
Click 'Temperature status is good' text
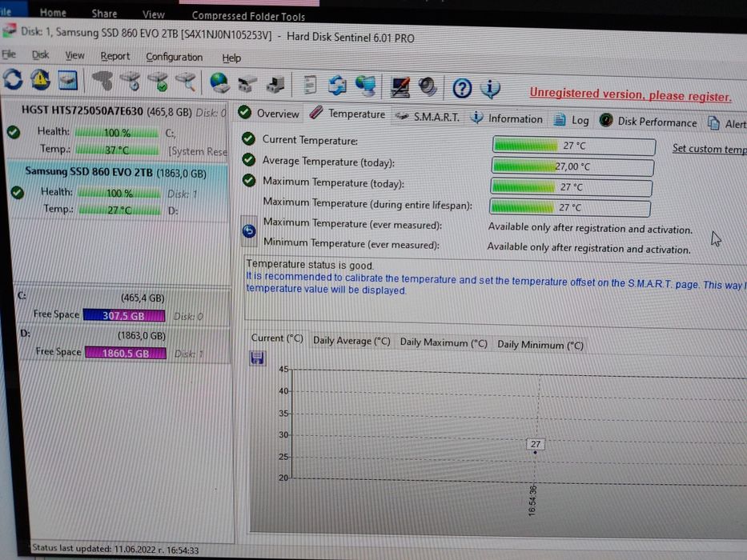(310, 265)
